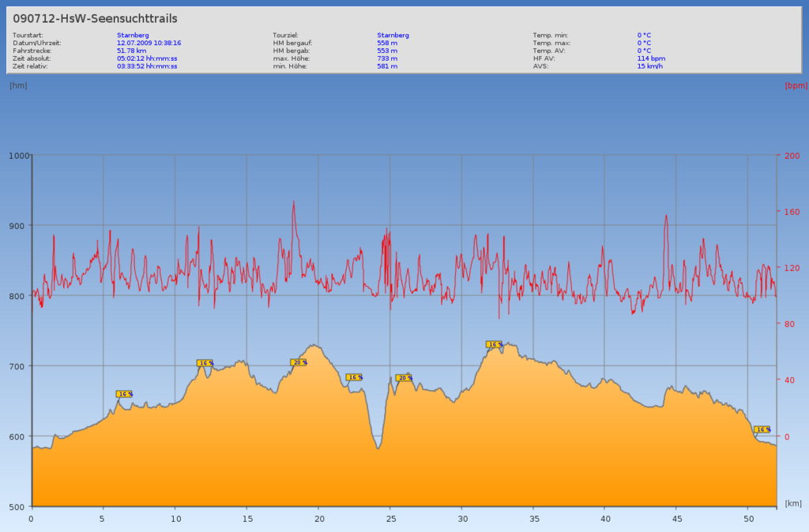Click the 25 tick on the kilometer axis

(x=391, y=519)
